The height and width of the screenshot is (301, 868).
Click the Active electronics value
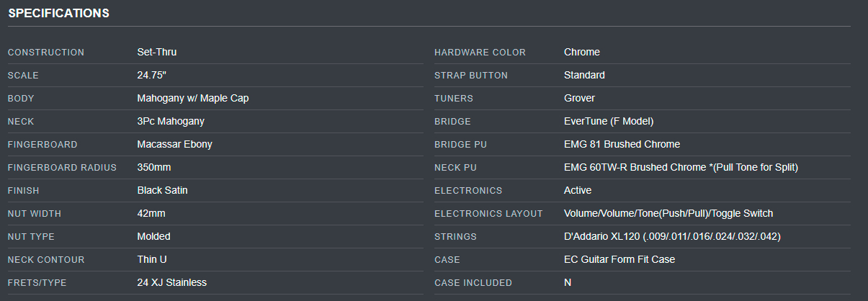(578, 190)
